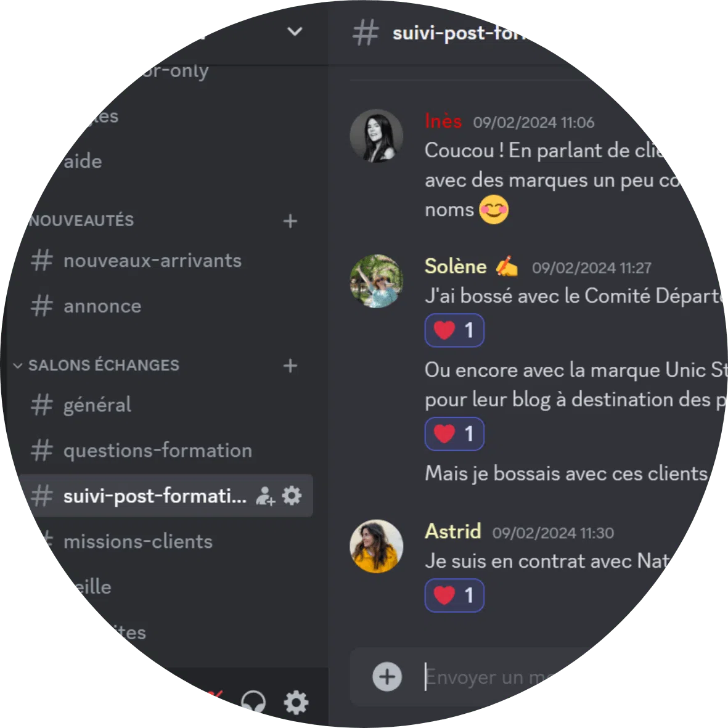Screen dimensions: 728x728
Task: Toggle deafen headphones icon
Action: pos(253,702)
